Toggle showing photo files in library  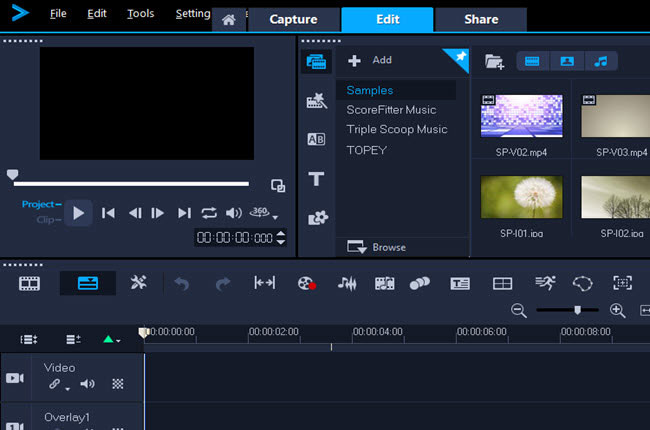tap(567, 61)
